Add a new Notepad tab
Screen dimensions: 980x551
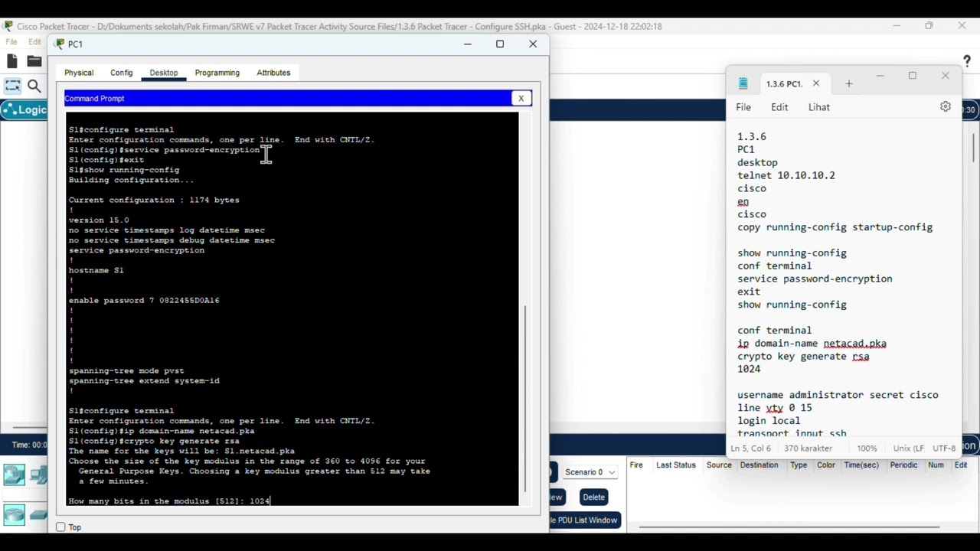pos(848,83)
